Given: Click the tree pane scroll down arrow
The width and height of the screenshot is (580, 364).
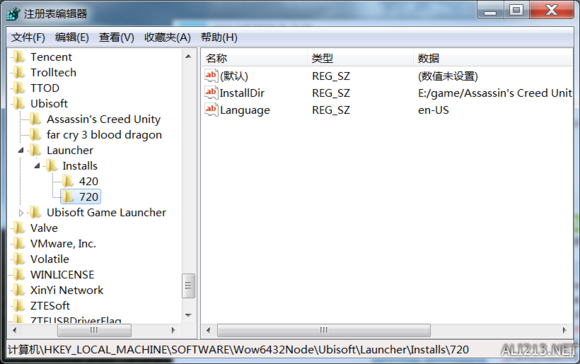Looking at the screenshot, I should tap(188, 315).
